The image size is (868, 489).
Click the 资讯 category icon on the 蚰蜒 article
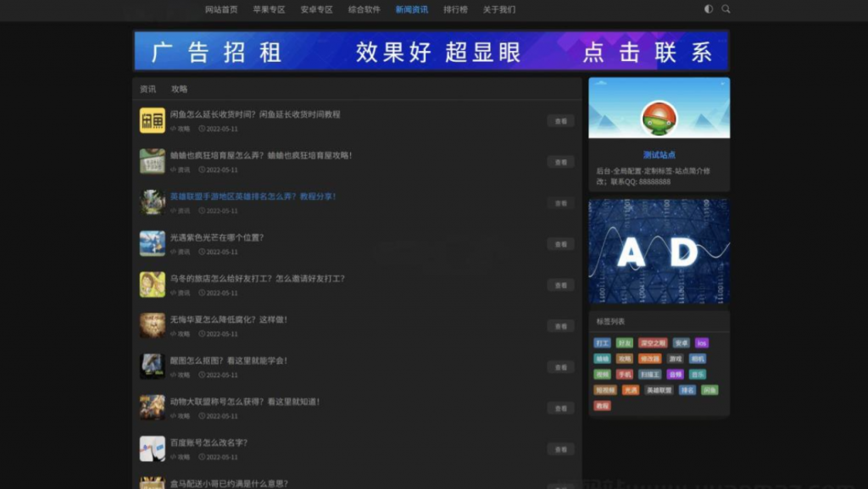(x=174, y=170)
